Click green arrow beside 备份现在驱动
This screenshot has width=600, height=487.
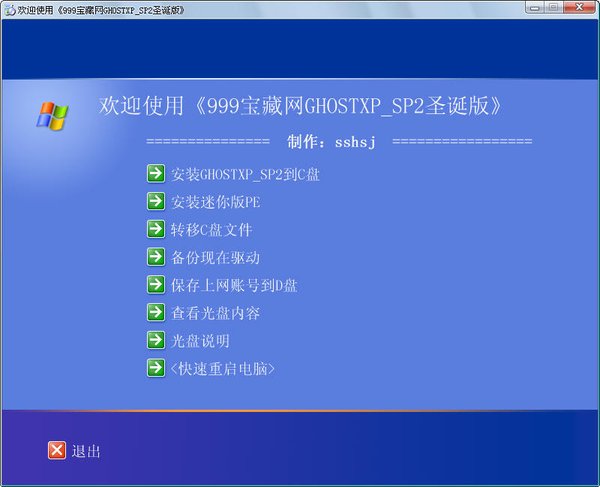pos(156,257)
